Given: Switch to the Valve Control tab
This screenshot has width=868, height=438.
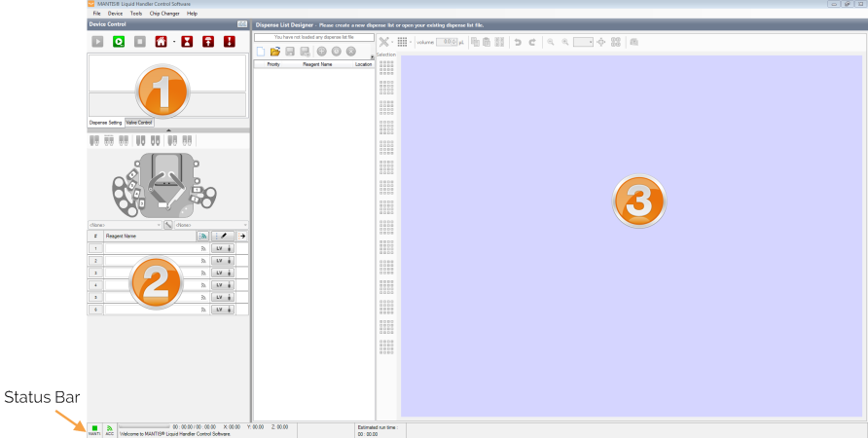Looking at the screenshot, I should (x=139, y=123).
